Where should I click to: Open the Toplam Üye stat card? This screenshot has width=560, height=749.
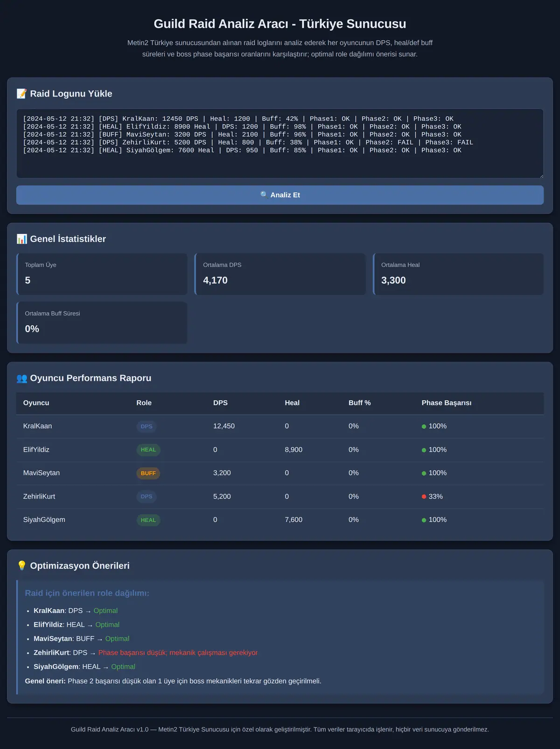102,274
